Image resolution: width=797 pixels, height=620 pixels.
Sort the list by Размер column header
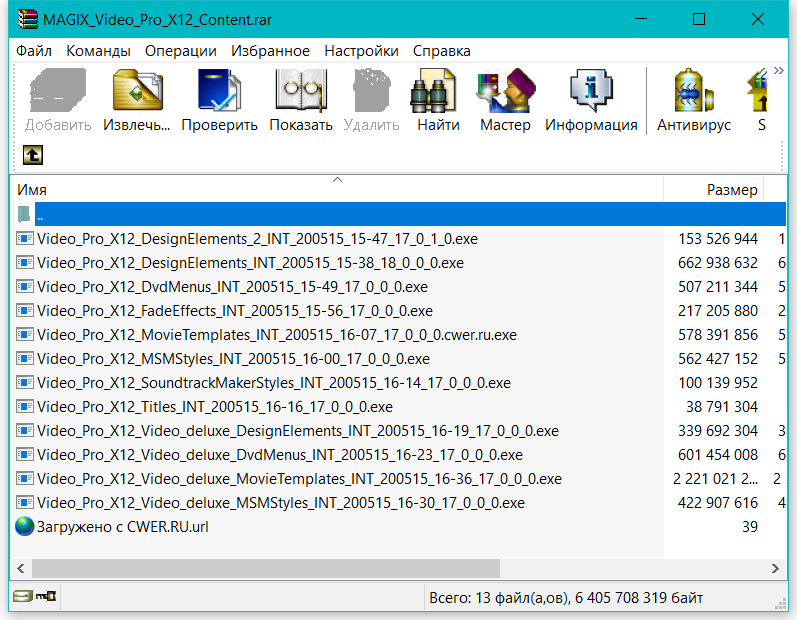(731, 190)
